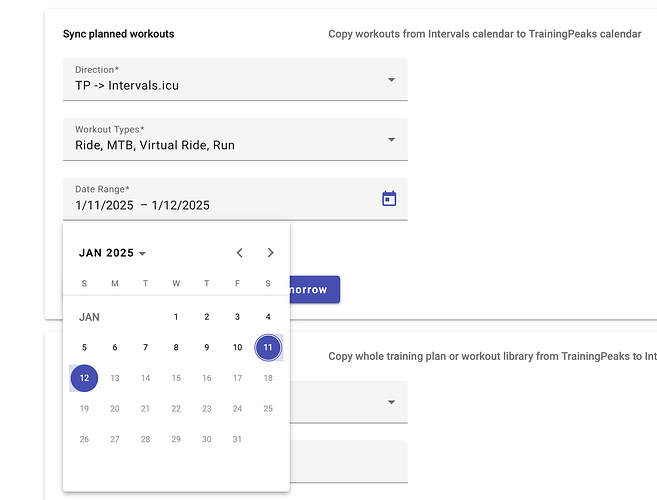Image resolution: width=657 pixels, height=500 pixels.
Task: Select January 10 in calendar
Action: click(237, 347)
